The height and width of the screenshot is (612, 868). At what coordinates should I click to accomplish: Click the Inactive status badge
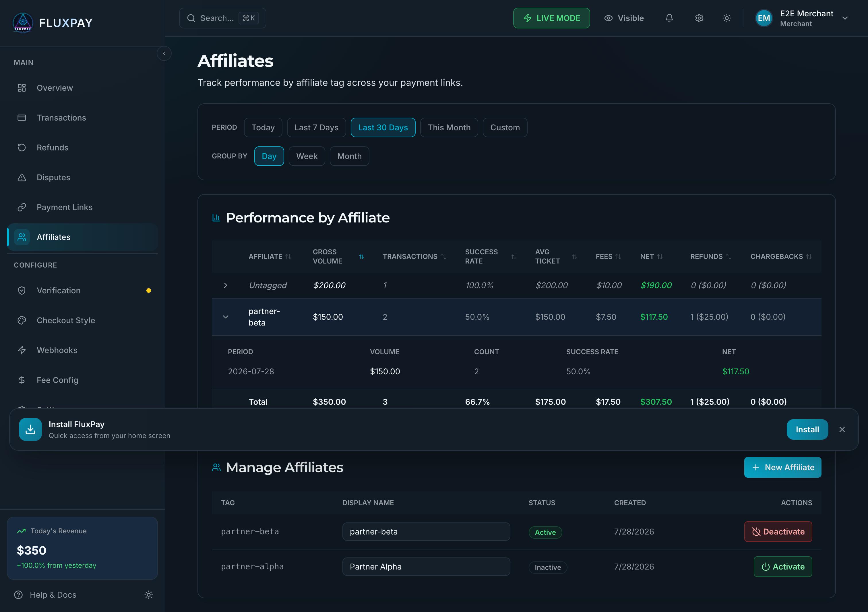coord(548,568)
